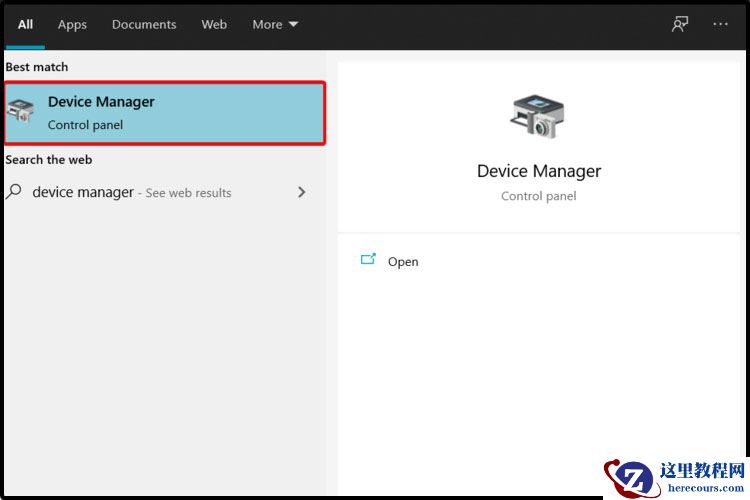This screenshot has width=750, height=500.
Task: Switch to the All search tab
Action: click(x=25, y=24)
